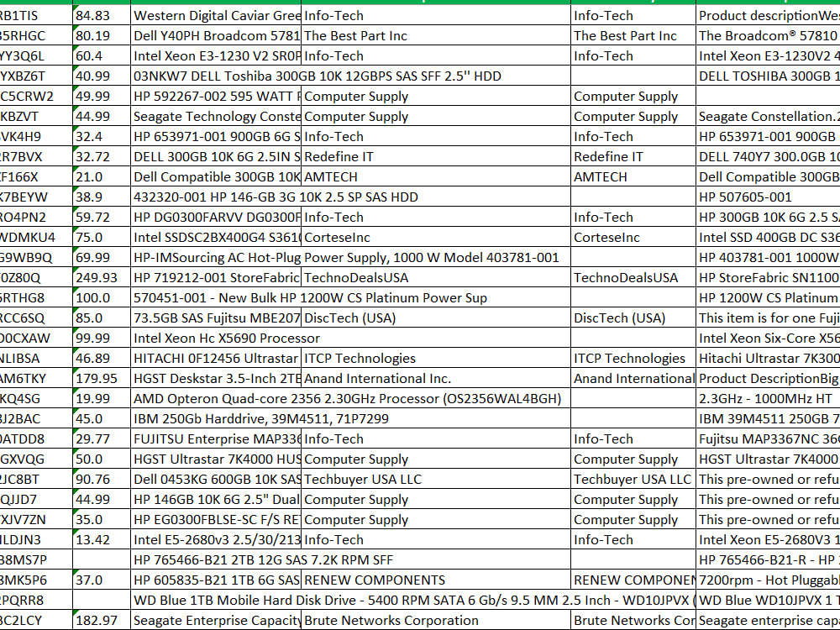Select the IBM 39M4511 250GB description cell

pyautogui.click(x=768, y=419)
